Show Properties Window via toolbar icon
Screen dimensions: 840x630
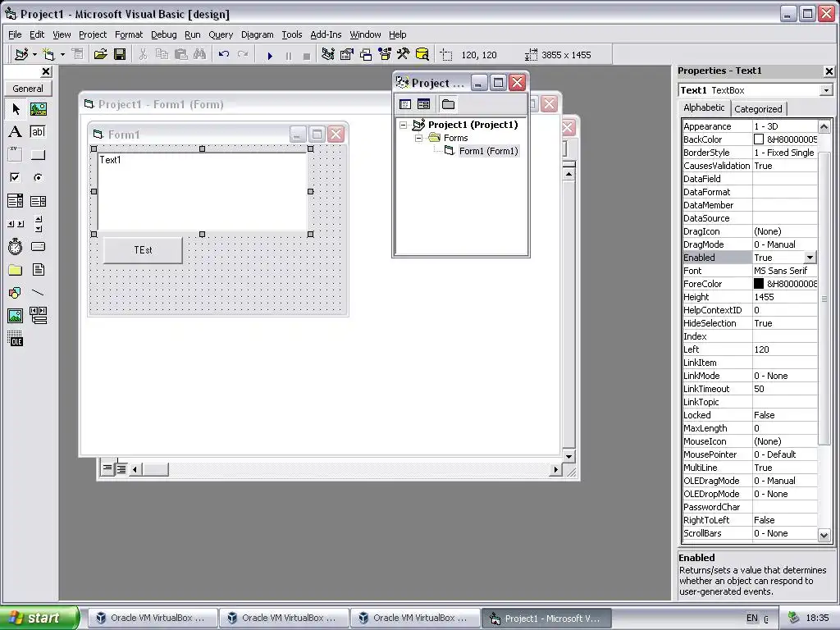347,54
